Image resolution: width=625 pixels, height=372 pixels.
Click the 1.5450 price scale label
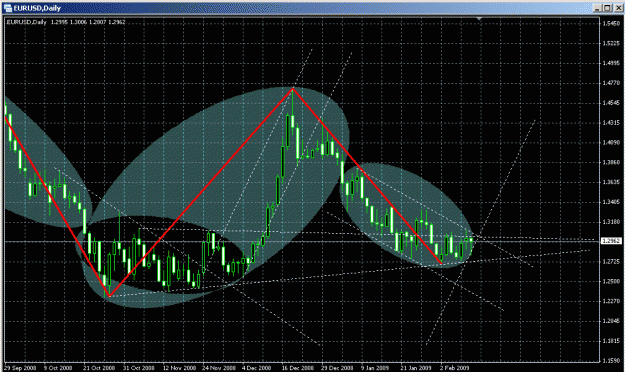point(611,24)
